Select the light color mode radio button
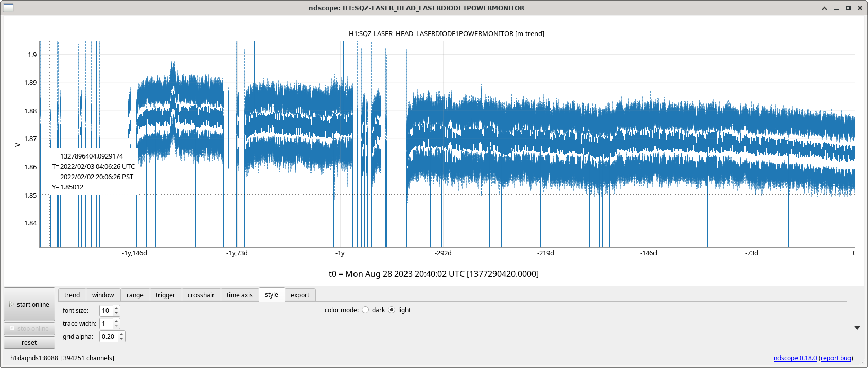Image resolution: width=868 pixels, height=368 pixels. pyautogui.click(x=392, y=310)
